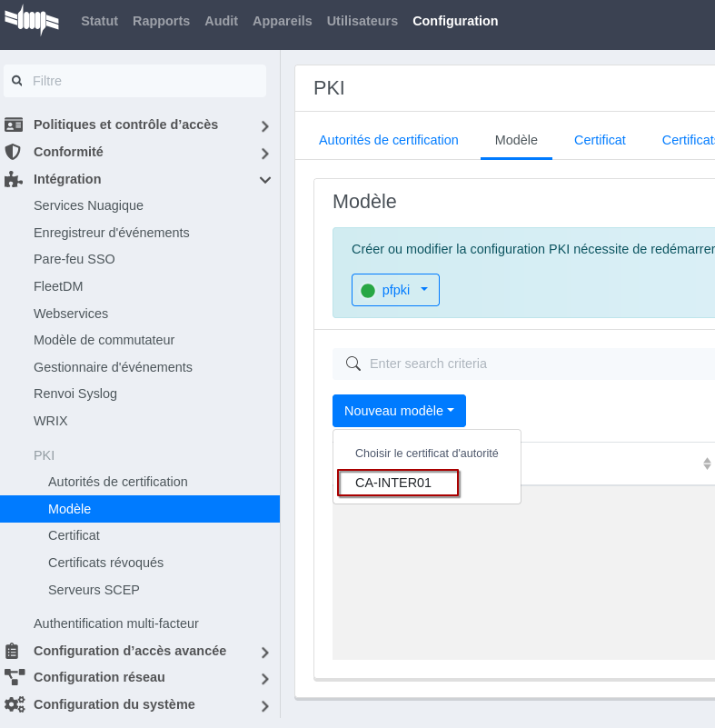Click the sidebar Filtre input field

pos(145,81)
